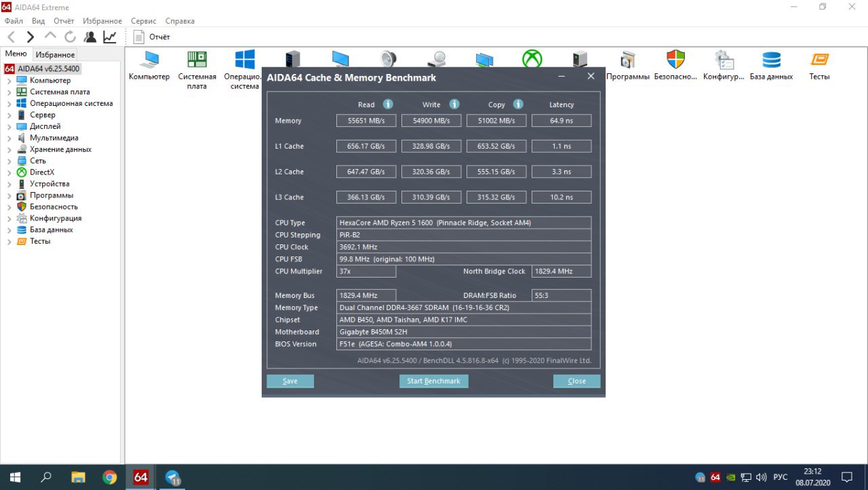Open the Конфигурация icon in main pane
Viewport: 868px width, 490px height.
coord(724,66)
